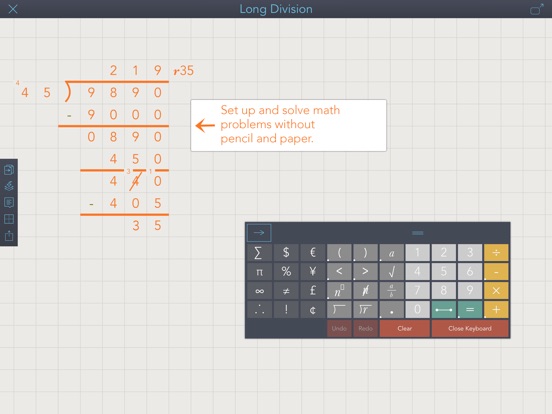The width and height of the screenshot is (552, 414).
Task: Tap the long division bracket key
Action: pos(339,310)
